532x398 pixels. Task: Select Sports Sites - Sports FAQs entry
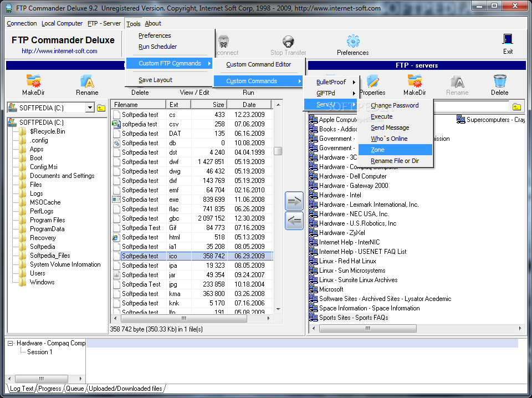coord(354,318)
